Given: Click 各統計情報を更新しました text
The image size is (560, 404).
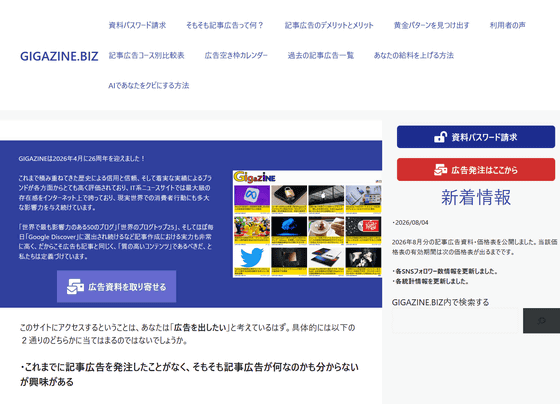Looking at the screenshot, I should click(430, 281).
